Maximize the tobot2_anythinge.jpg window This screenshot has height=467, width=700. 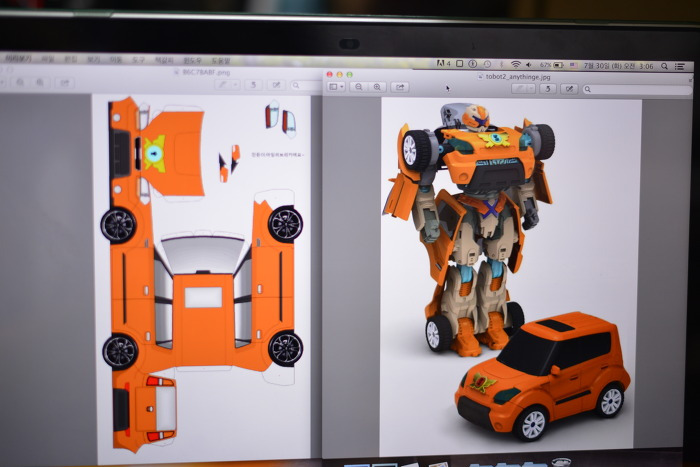[x=350, y=75]
